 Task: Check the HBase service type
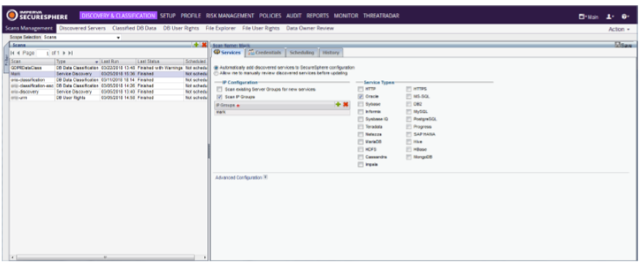[409, 149]
